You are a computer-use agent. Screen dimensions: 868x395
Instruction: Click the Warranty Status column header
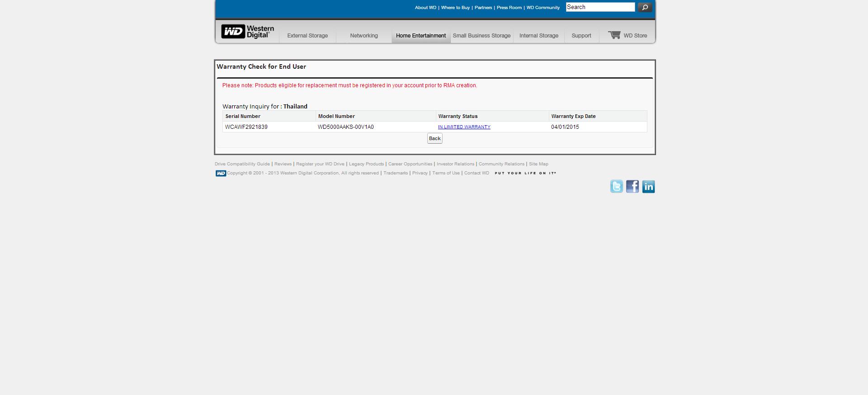(x=492, y=116)
